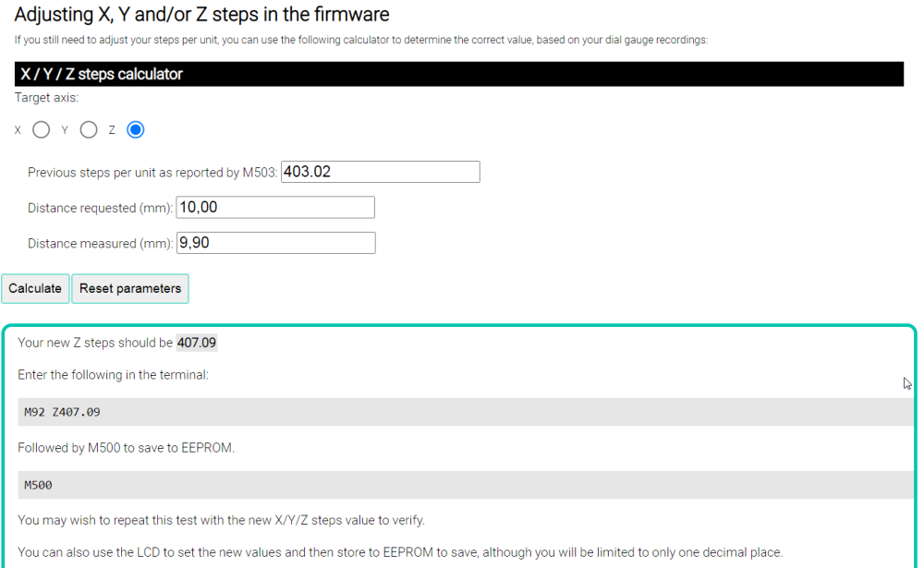This screenshot has width=924, height=568.
Task: Click the previous steps per unit field
Action: (380, 172)
